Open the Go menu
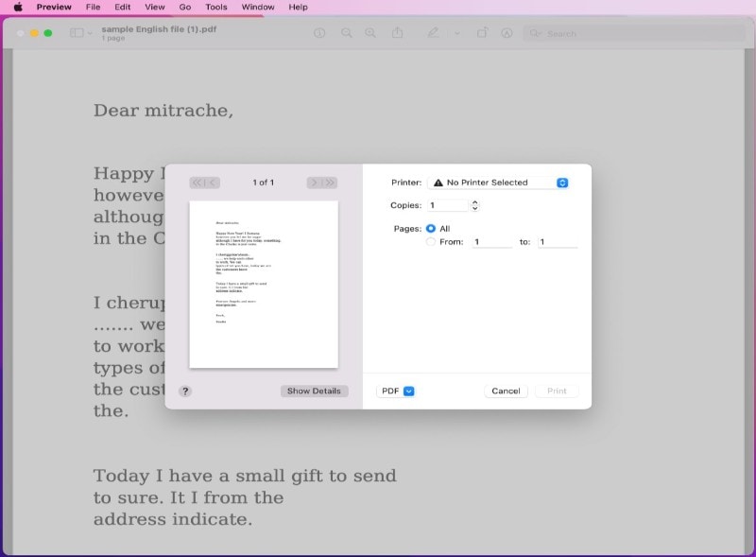This screenshot has height=557, width=756. pos(185,7)
